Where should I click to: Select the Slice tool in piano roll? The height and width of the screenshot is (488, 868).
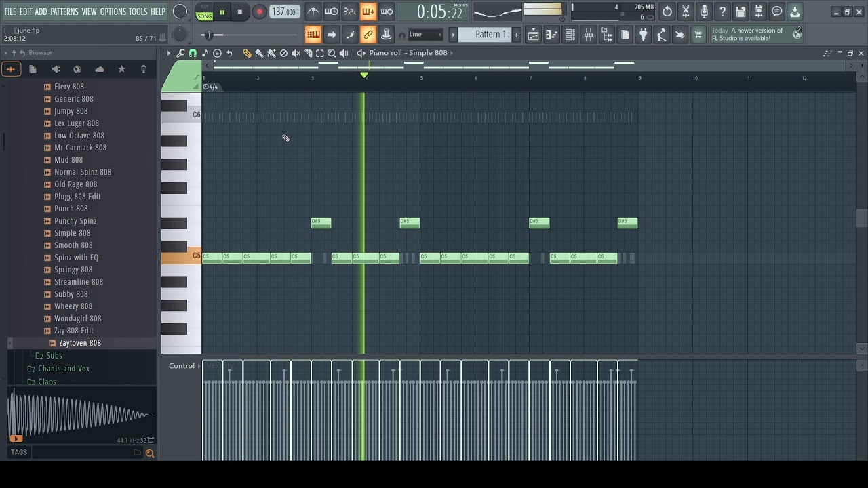click(308, 53)
